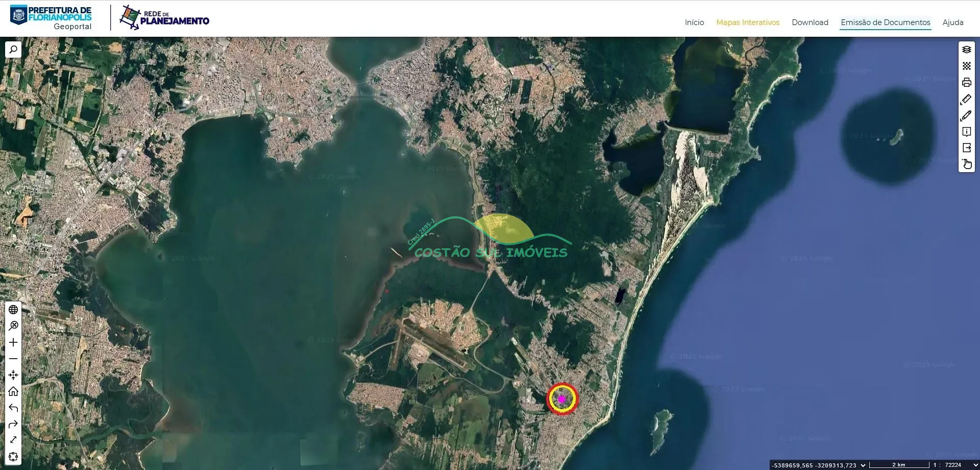
Task: Open the map search magnifier tool
Action: tap(13, 50)
